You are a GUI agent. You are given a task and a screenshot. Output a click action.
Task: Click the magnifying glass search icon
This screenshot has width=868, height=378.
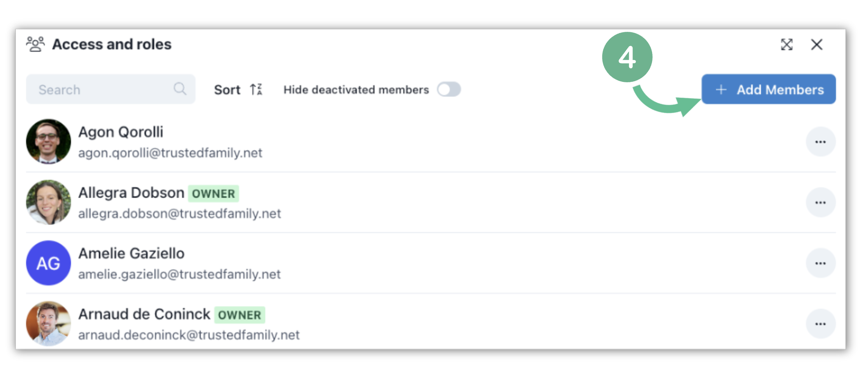point(180,89)
